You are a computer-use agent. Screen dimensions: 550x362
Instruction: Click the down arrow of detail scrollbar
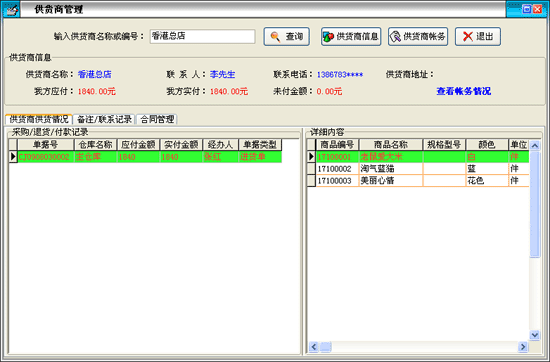535,335
